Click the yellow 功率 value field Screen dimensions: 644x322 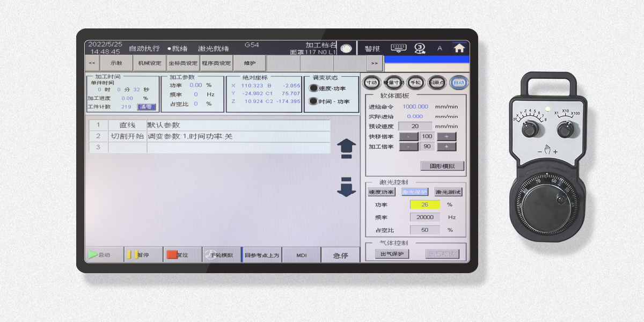click(425, 204)
